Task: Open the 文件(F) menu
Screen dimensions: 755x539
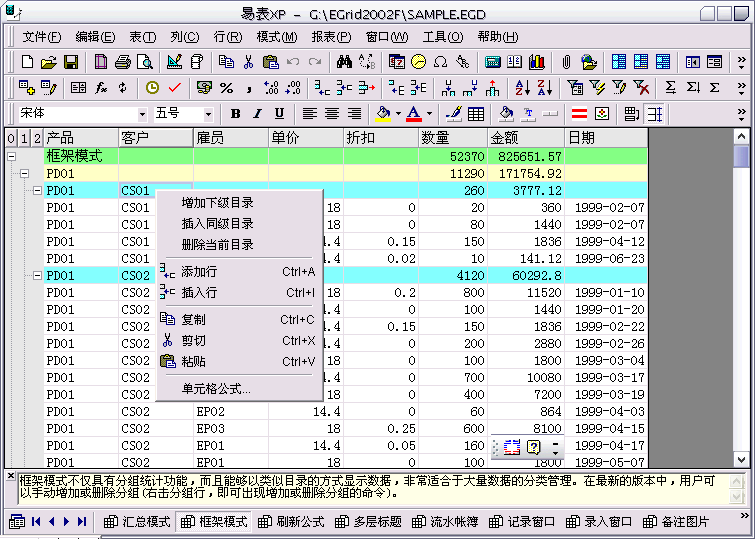Action: (42, 37)
